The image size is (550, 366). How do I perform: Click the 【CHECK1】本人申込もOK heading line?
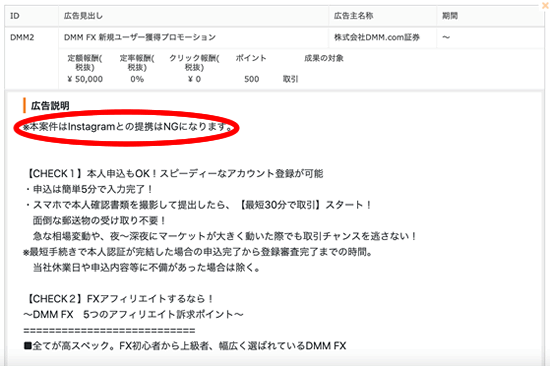tap(174, 174)
